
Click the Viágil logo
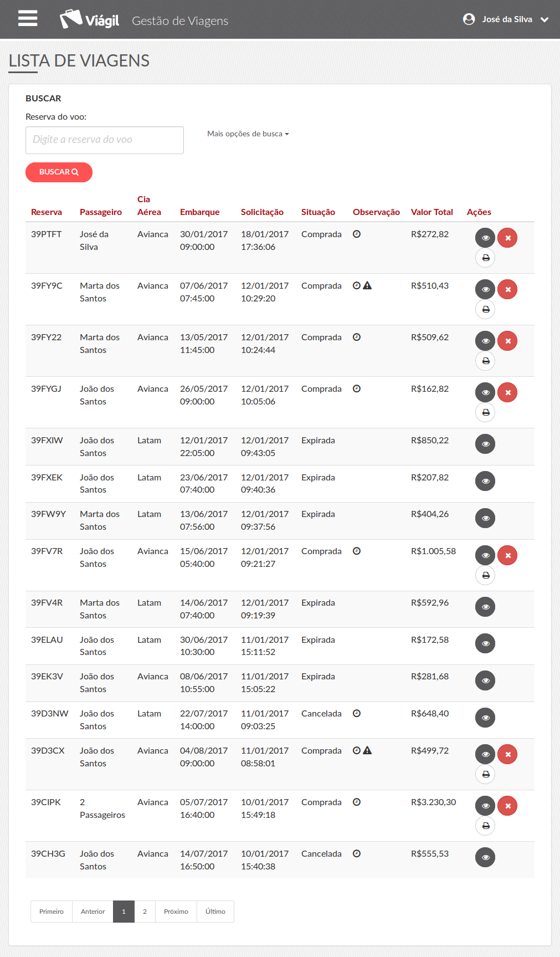[90, 19]
